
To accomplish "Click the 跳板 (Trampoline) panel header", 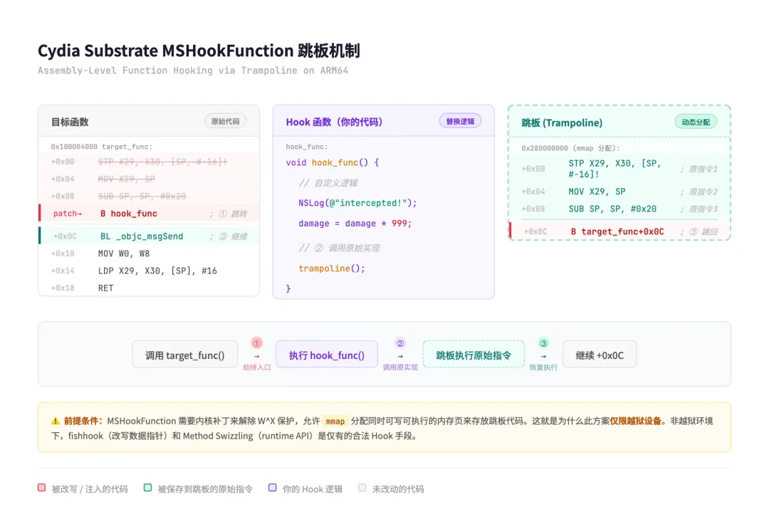I will [x=619, y=122].
